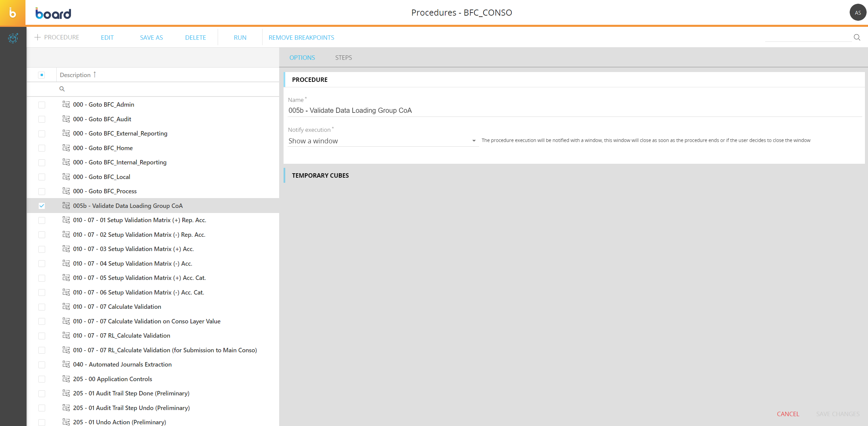Switch to the STEPS tab
The width and height of the screenshot is (868, 426).
tap(343, 58)
